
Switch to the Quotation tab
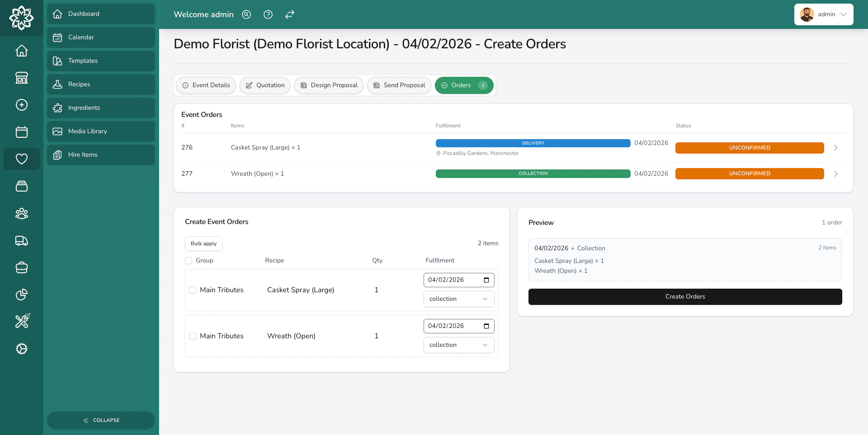point(265,85)
